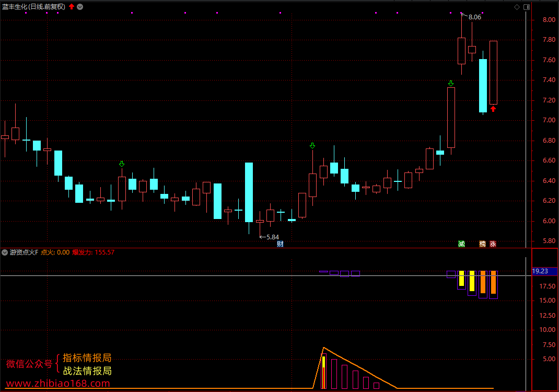Viewport: 559px width, 392px height.
Task: Click the 8.06 high price label
Action: 474,17
